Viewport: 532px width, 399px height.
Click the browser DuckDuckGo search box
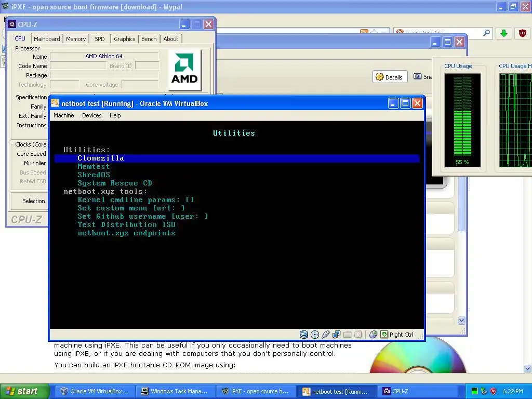tap(443, 33)
